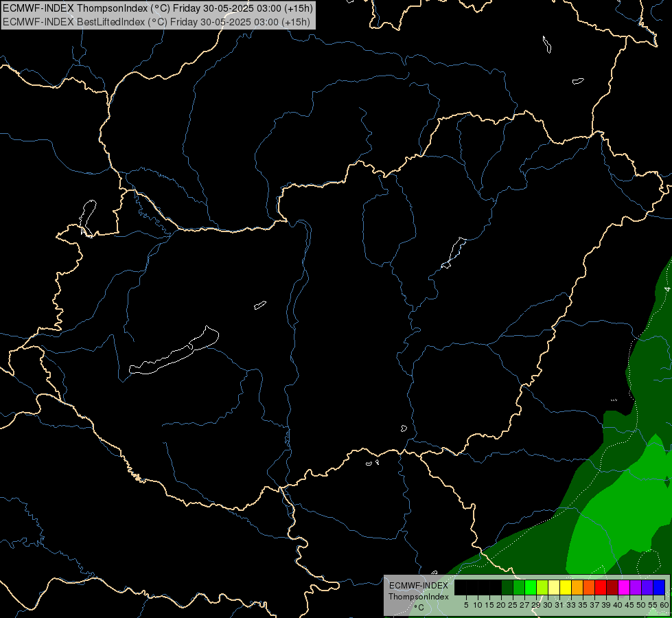Image resolution: width=672 pixels, height=618 pixels.
Task: Select the medium green 25–27 legend swatch
Action: click(519, 587)
